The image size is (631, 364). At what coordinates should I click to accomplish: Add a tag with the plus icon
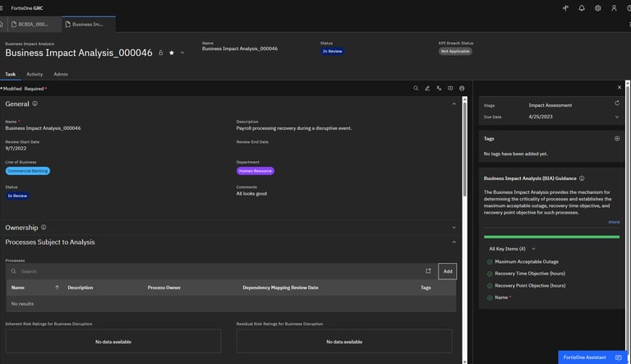pos(617,139)
